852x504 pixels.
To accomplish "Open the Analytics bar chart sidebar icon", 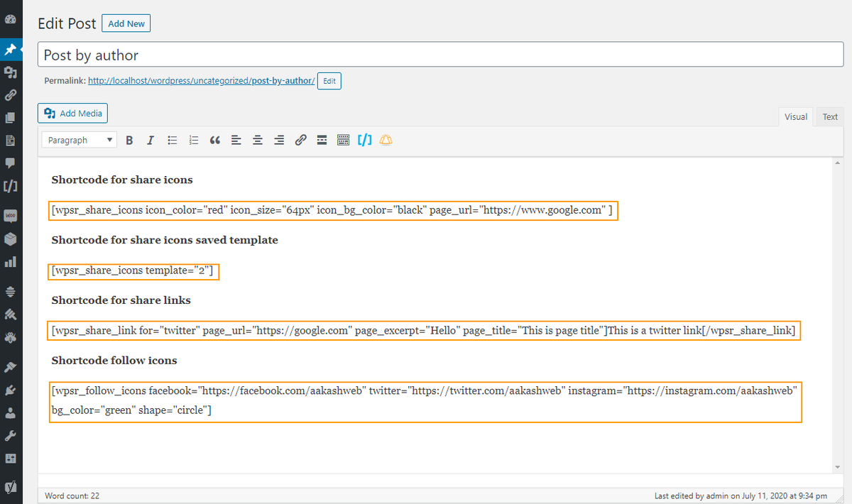I will [x=11, y=262].
